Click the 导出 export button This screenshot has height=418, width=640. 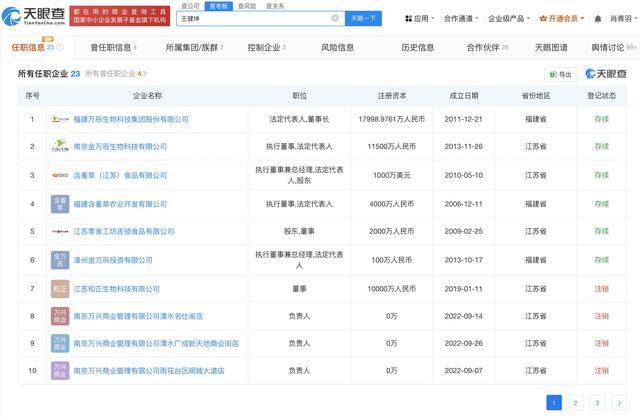coord(560,74)
